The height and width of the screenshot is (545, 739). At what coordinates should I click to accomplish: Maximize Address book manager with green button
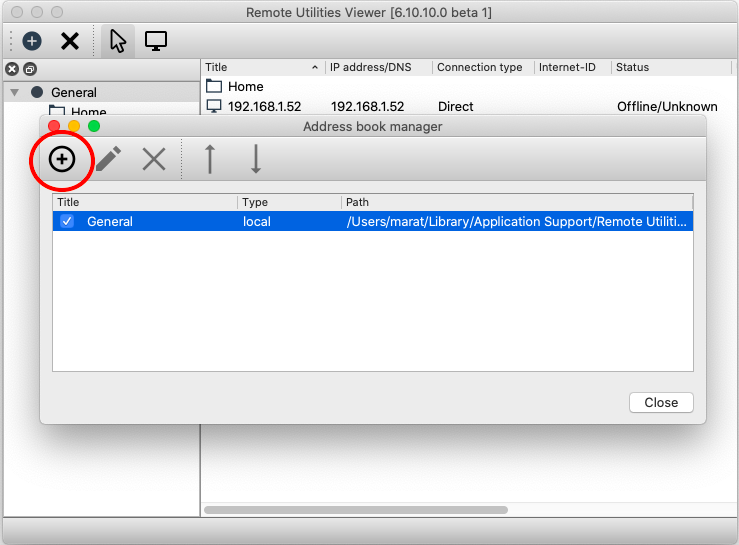[94, 126]
